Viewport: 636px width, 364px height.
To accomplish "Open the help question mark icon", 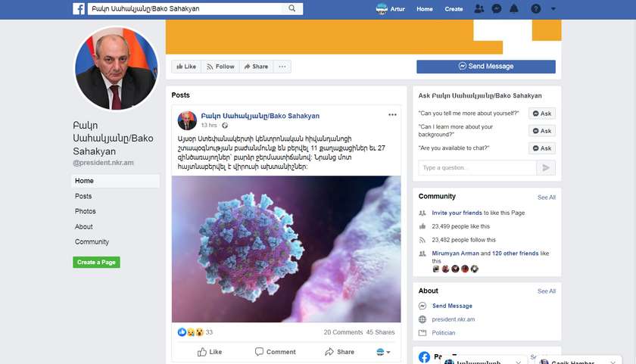I will [x=536, y=9].
